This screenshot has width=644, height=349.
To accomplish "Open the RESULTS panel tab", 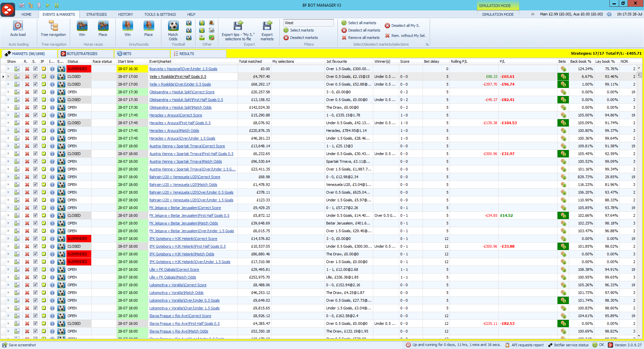I will click(x=199, y=54).
